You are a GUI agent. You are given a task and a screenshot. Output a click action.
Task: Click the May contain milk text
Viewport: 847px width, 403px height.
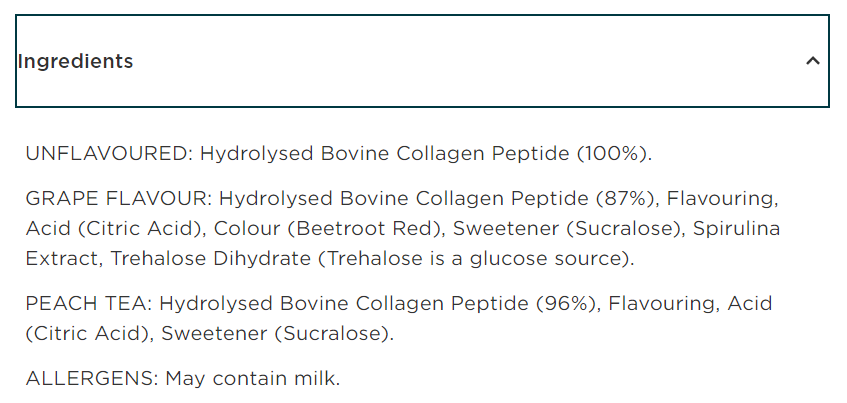tap(253, 379)
